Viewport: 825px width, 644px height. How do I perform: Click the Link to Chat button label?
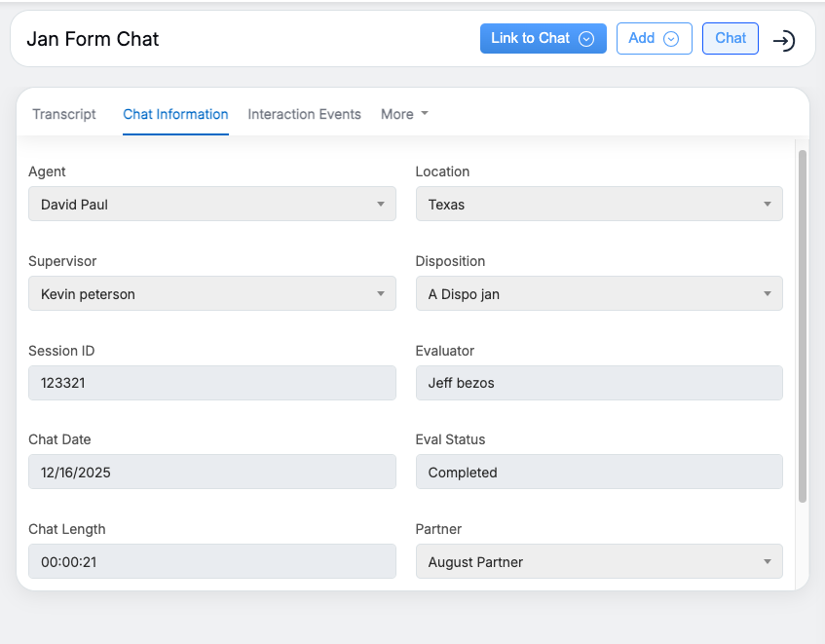click(x=530, y=39)
